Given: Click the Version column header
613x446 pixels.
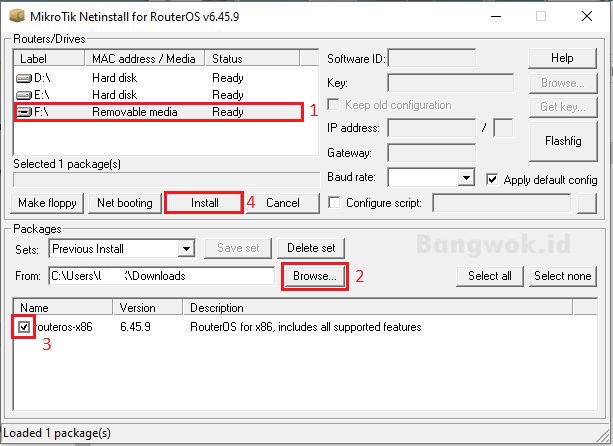Looking at the screenshot, I should (148, 308).
